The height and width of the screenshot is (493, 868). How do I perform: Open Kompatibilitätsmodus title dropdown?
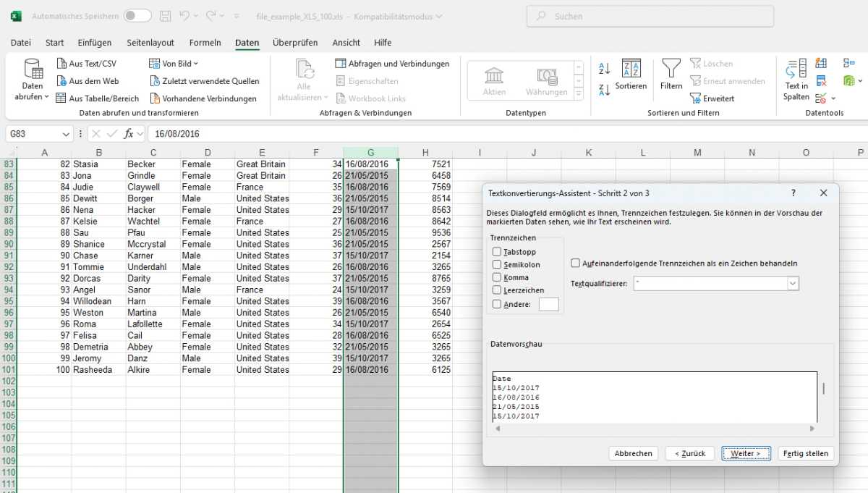[x=439, y=16]
